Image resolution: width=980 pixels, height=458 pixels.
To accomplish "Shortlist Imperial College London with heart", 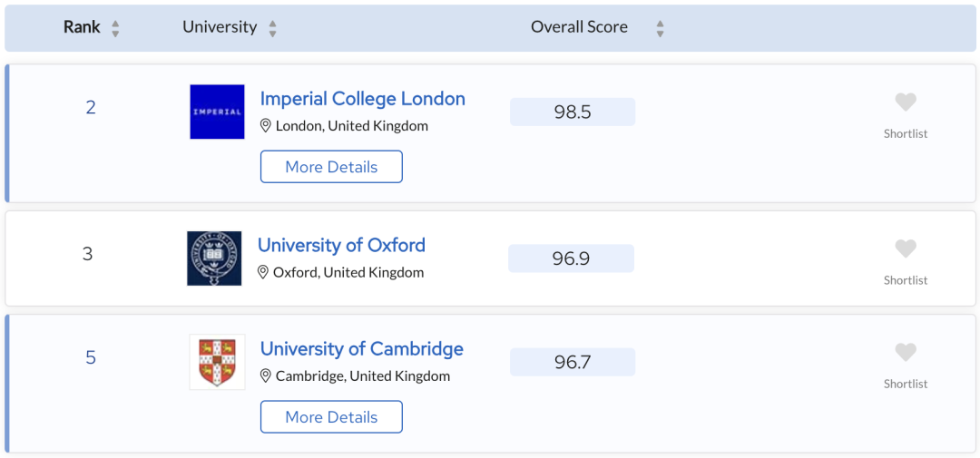I will [x=905, y=102].
